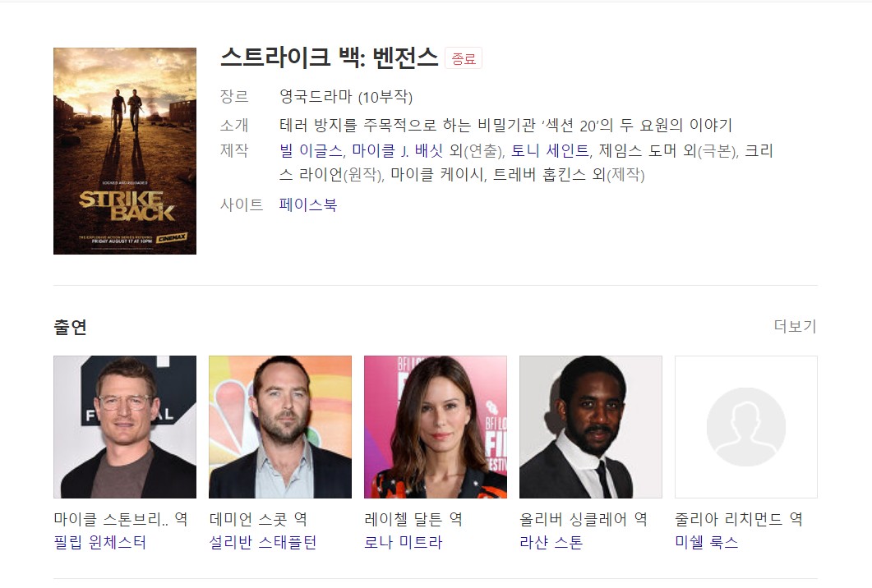Open actor name link 미쉘 룩스
This screenshot has height=588, width=872.
706,542
